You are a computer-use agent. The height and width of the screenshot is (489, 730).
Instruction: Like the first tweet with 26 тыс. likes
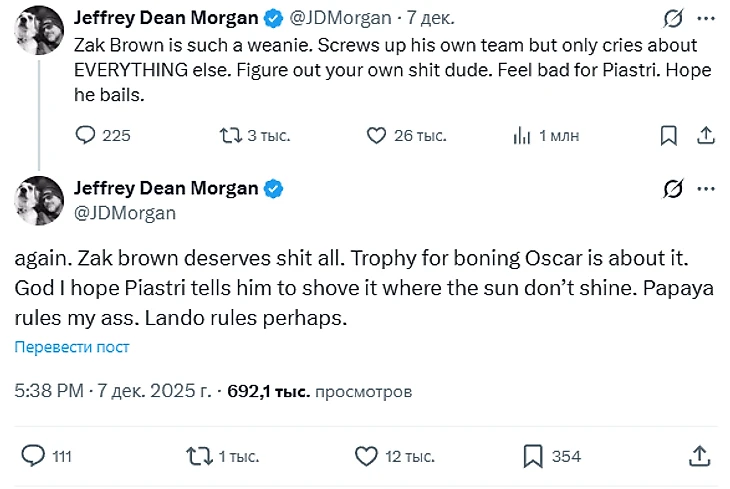pyautogui.click(x=376, y=135)
